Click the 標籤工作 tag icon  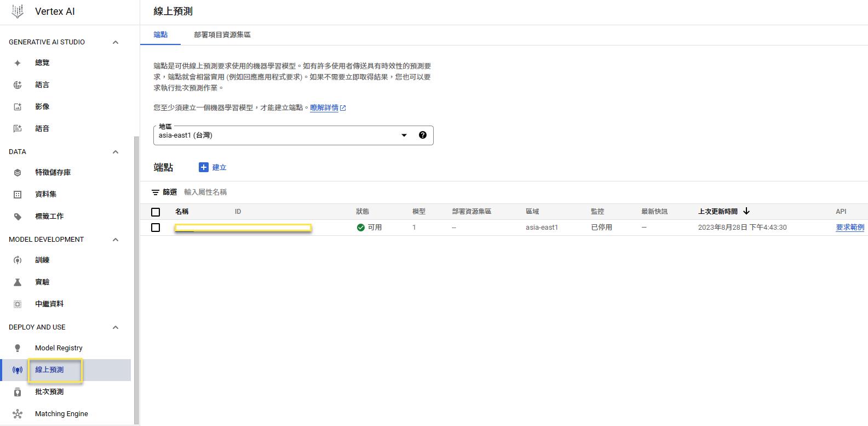18,217
